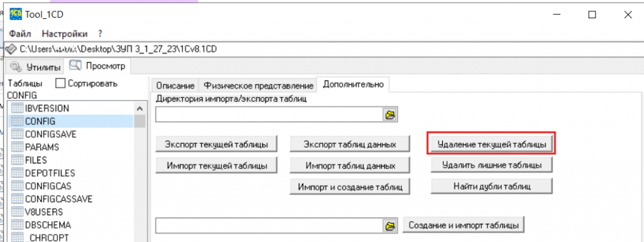Click Удалить лишние таблицы button
Image resolution: width=644 pixels, height=242 pixels.
(x=492, y=165)
